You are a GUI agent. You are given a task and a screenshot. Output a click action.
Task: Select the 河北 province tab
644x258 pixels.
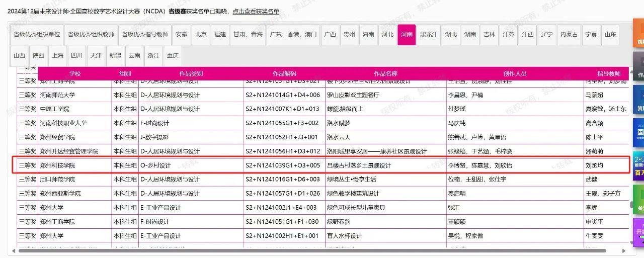click(387, 35)
